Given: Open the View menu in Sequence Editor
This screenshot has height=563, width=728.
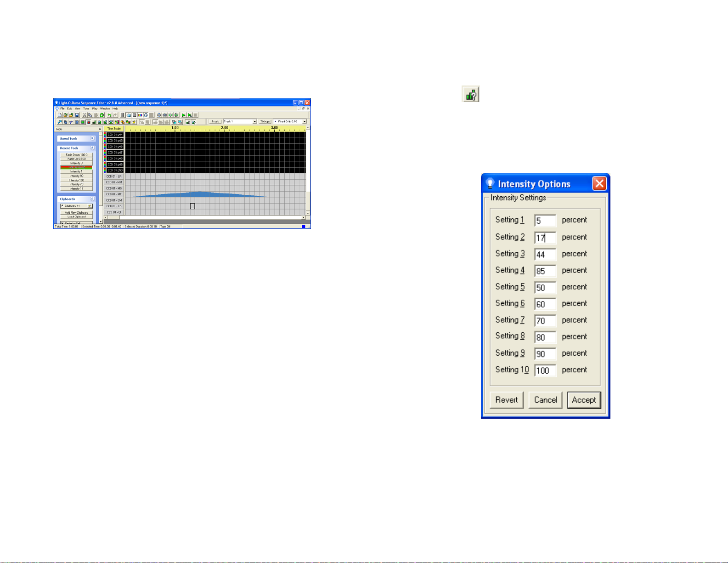Looking at the screenshot, I should pyautogui.click(x=78, y=108).
